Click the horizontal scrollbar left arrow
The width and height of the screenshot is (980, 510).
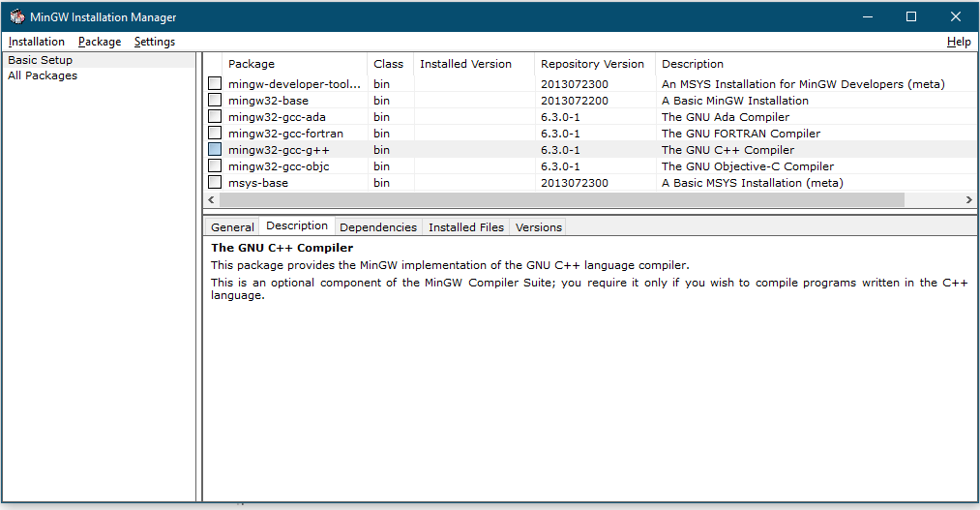tap(211, 200)
